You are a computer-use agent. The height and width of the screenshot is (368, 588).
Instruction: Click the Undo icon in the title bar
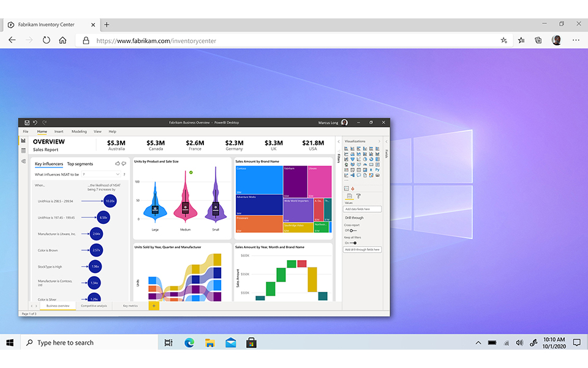[x=36, y=122]
